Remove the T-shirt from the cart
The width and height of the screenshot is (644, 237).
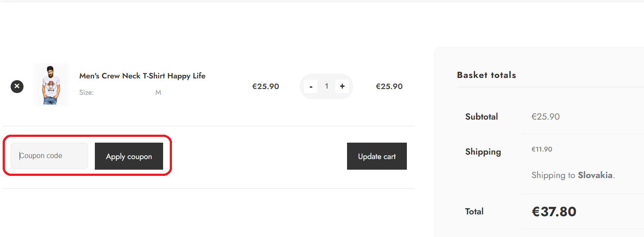pos(17,86)
